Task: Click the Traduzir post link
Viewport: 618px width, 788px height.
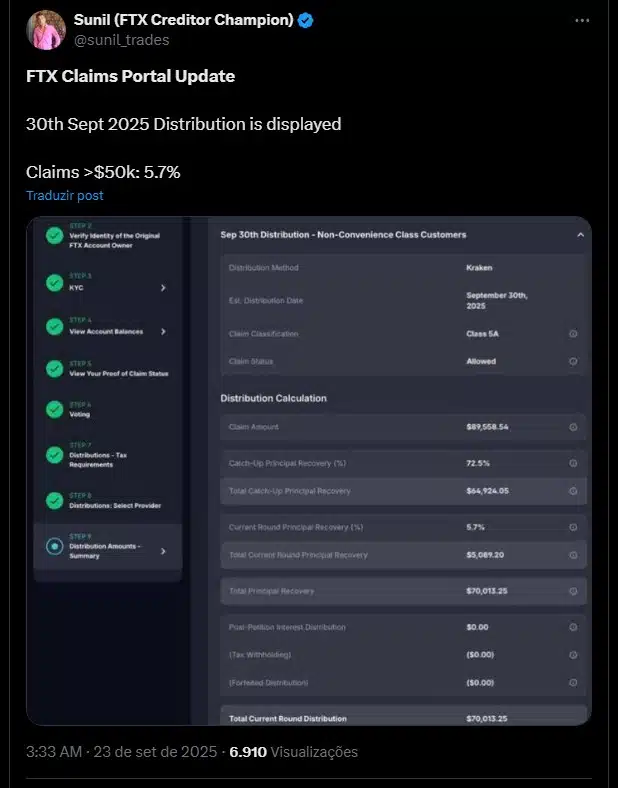Action: (65, 195)
